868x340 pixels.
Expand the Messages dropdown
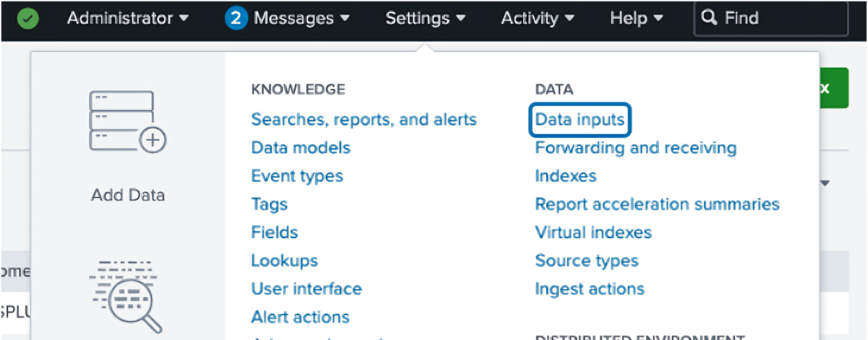[x=301, y=19]
